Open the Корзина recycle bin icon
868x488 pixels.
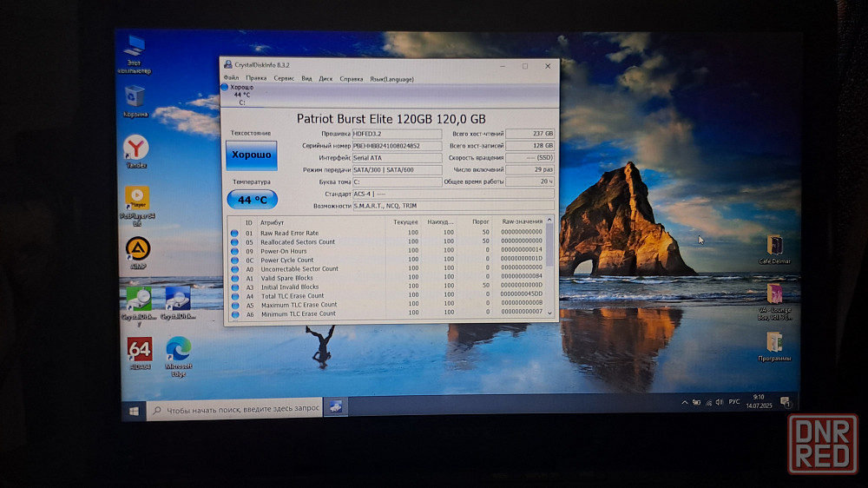coord(135,102)
